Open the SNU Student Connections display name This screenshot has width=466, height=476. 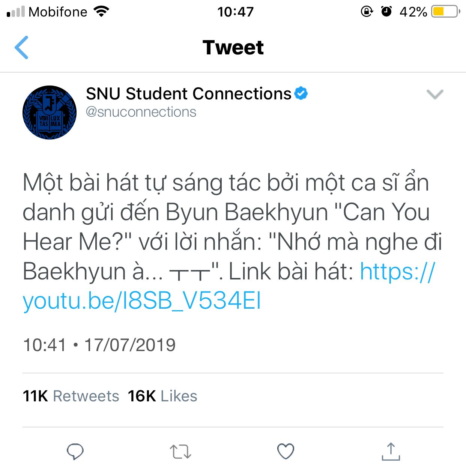pyautogui.click(x=189, y=93)
